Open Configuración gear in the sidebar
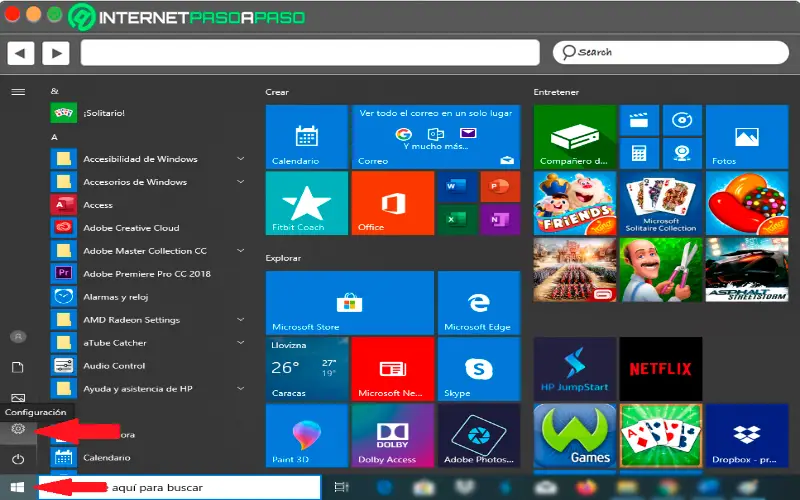Screen dimensions: 800x500 [18, 429]
